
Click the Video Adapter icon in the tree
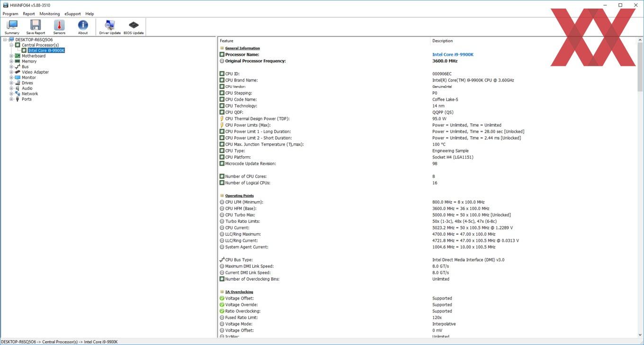18,72
